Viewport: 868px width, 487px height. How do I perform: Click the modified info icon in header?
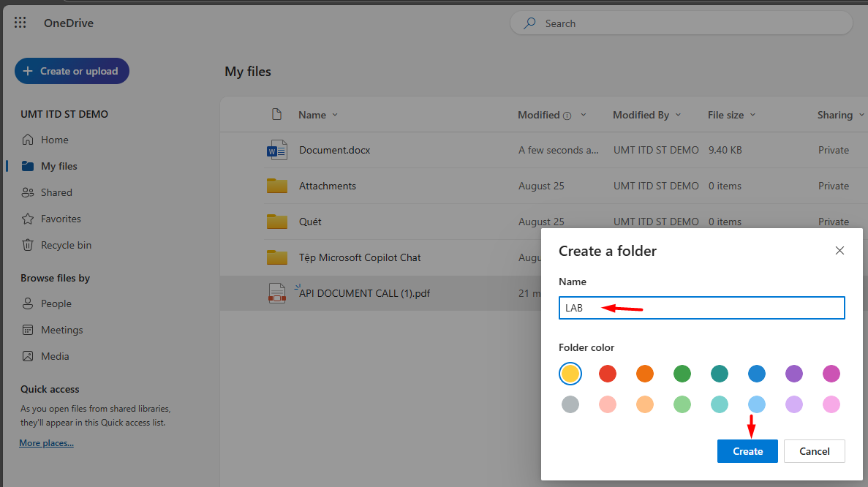point(567,116)
